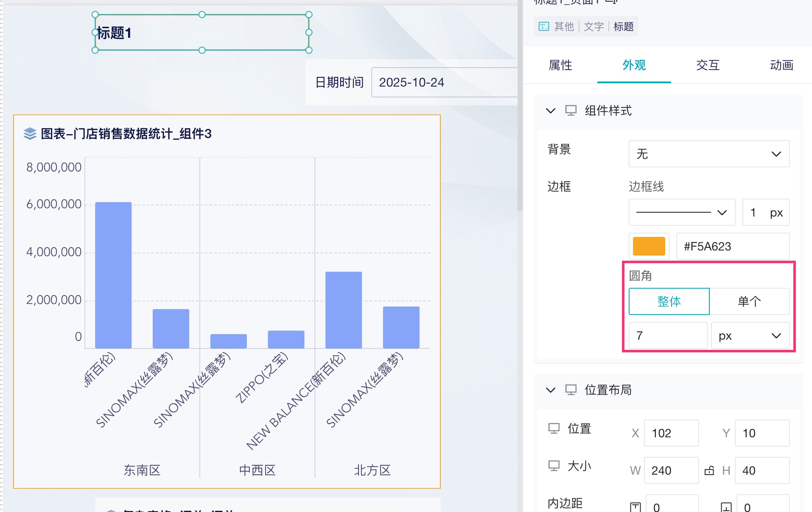Click the width field showing 240
This screenshot has width=812, height=512.
[671, 470]
